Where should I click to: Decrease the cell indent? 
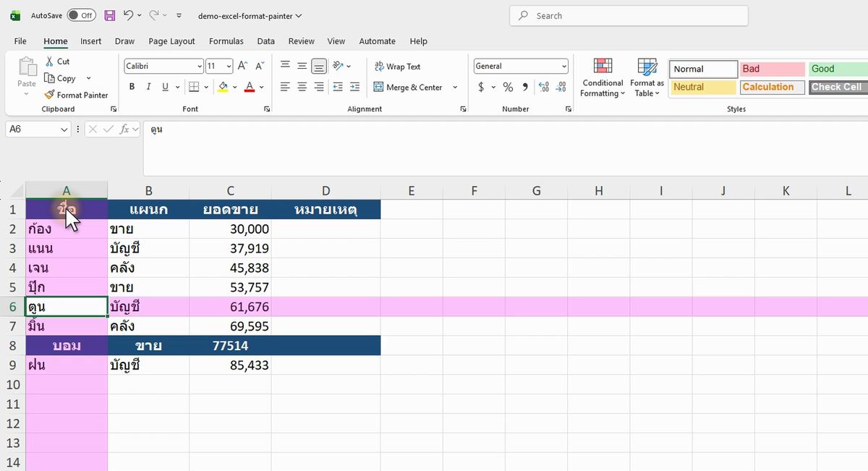coord(338,87)
